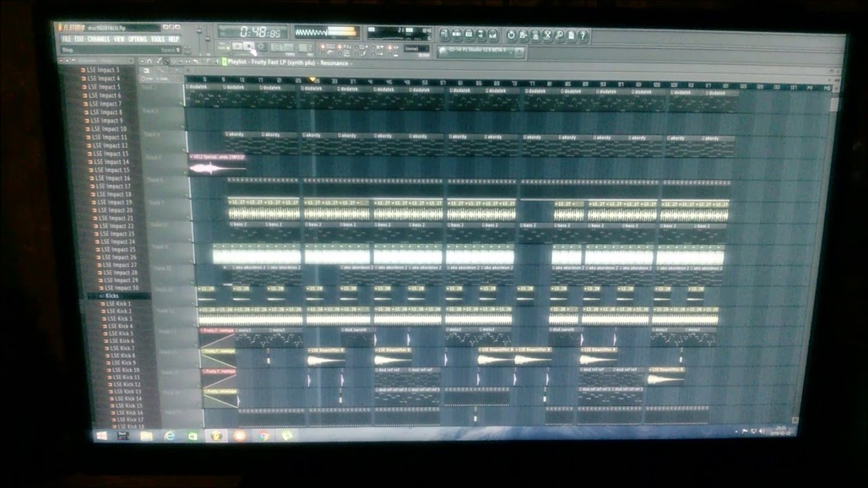Select LSE Kick 10 in browser
868x488 pixels.
tap(126, 370)
